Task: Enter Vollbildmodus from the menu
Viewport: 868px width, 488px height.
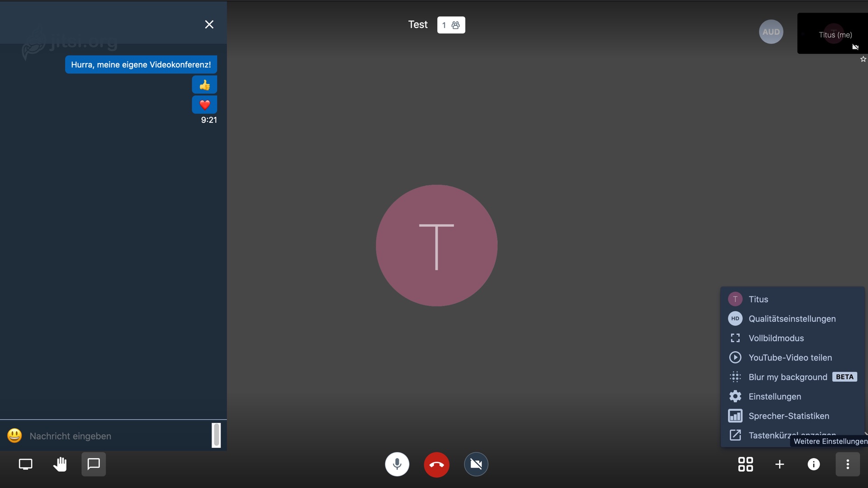Action: click(x=776, y=338)
